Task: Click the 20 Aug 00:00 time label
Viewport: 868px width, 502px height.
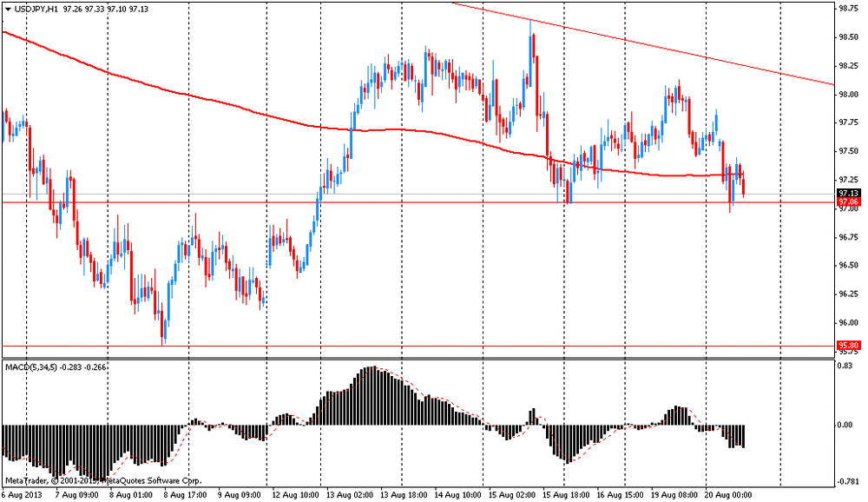Action: point(728,494)
